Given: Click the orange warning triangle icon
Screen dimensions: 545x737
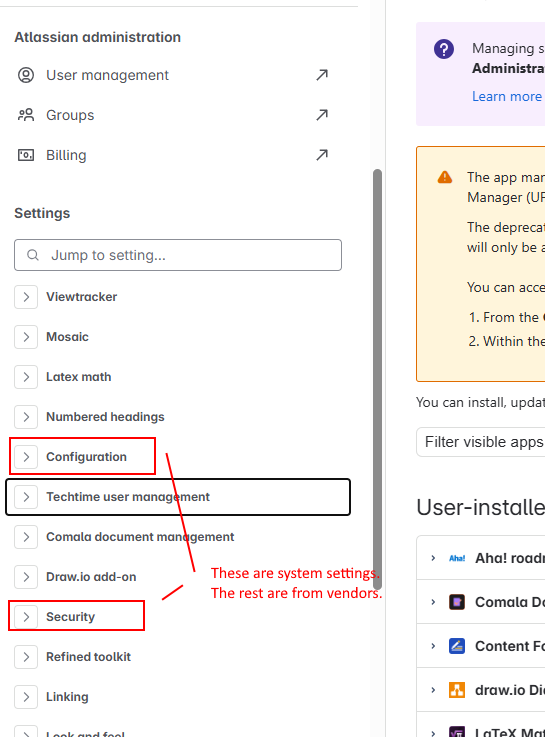Looking at the screenshot, I should [444, 177].
